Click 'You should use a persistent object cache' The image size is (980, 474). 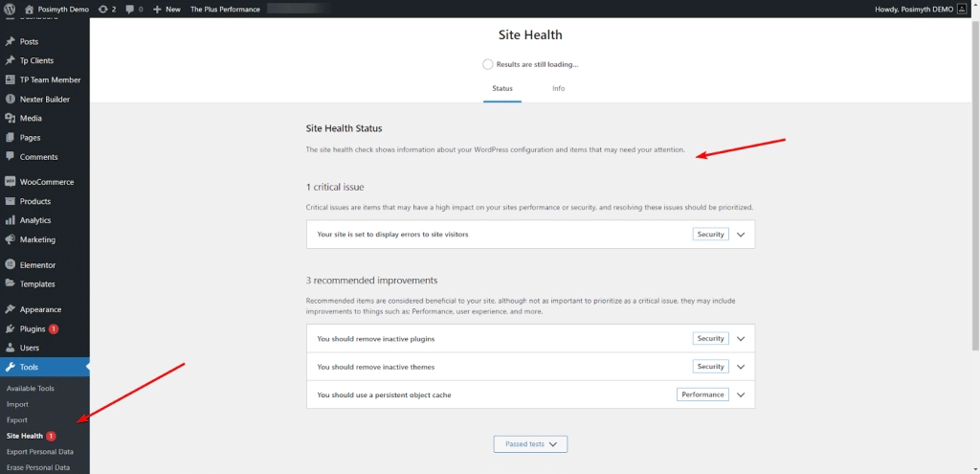(384, 395)
